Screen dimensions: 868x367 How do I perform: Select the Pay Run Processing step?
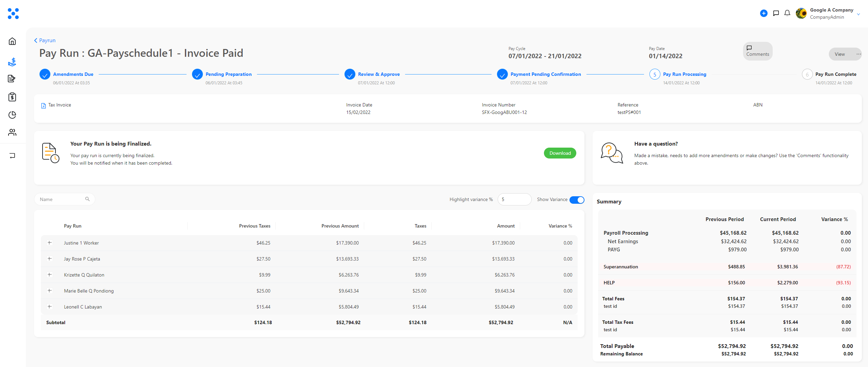tap(684, 74)
